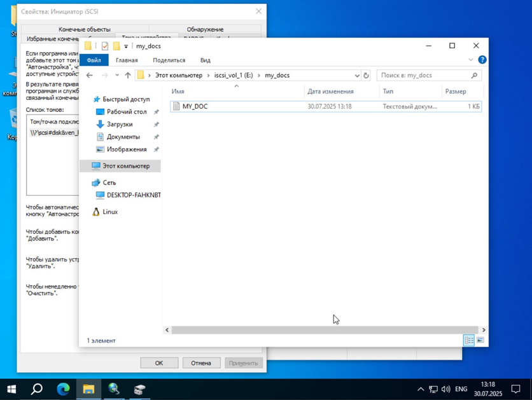Open the MY_DOC text file icon

coord(176,106)
